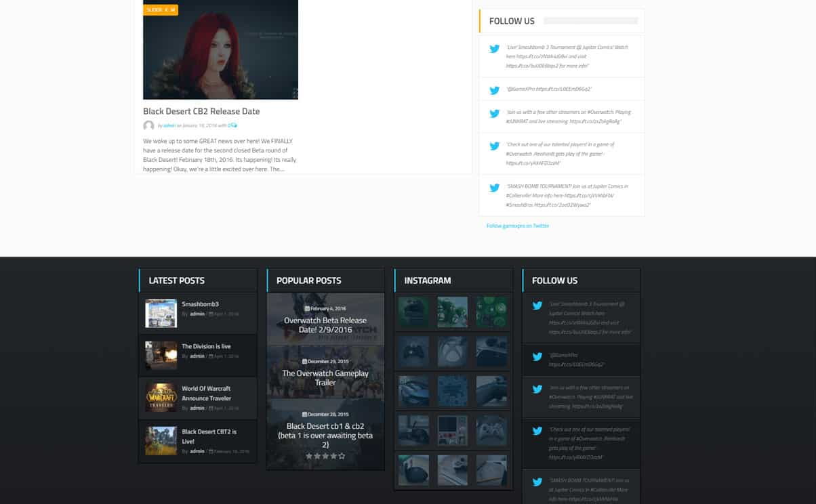816x504 pixels.
Task: Open the white controller Instagram photo in fourth row
Action: (491, 431)
